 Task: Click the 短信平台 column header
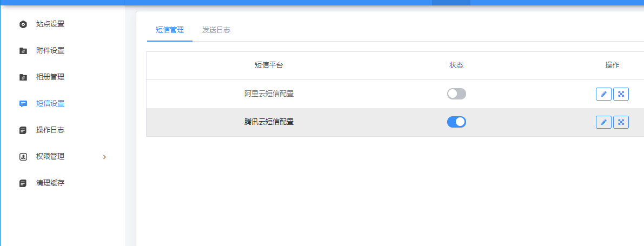269,65
